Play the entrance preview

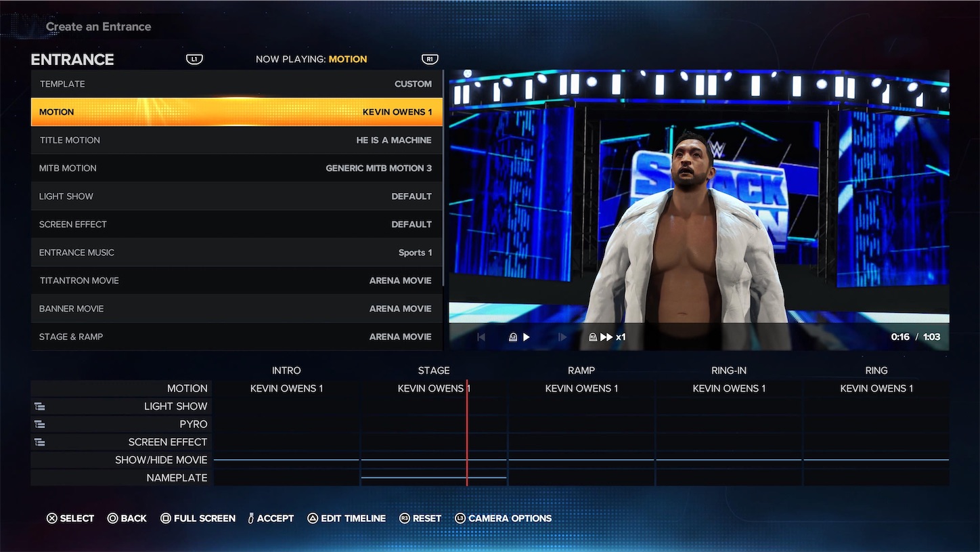tap(527, 337)
